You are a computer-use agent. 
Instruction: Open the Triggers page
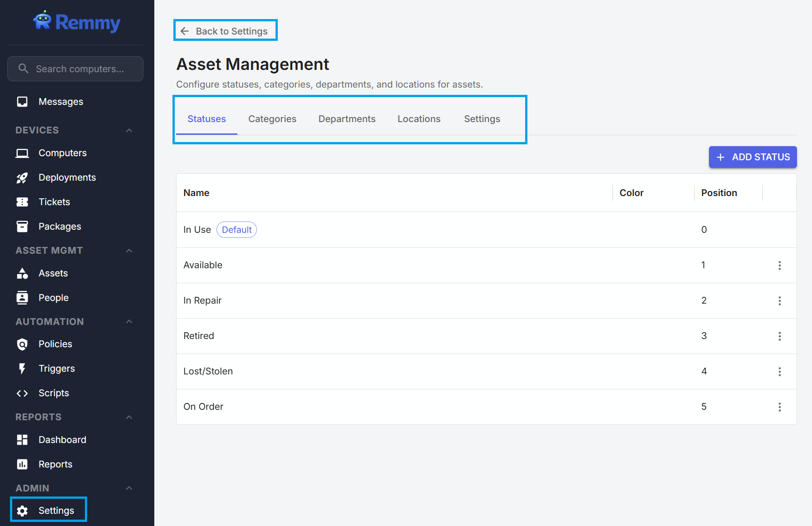coord(57,368)
